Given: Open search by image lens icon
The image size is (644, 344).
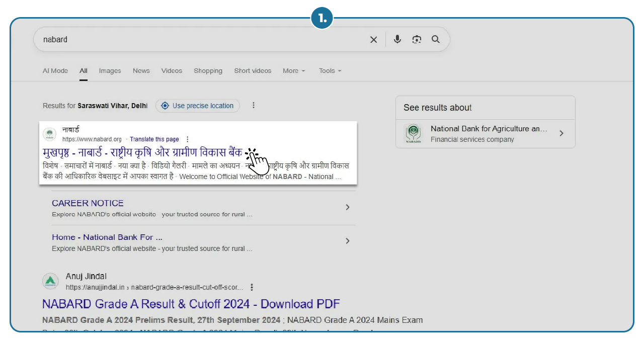Looking at the screenshot, I should pyautogui.click(x=417, y=39).
